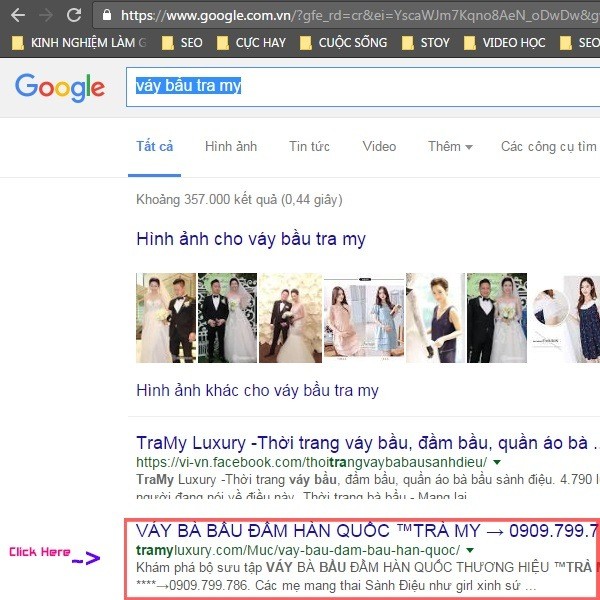Open KINH NGHIỆM LÀM bookmark folder

[x=79, y=43]
